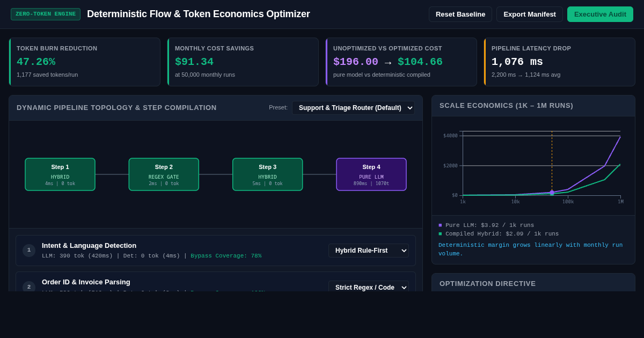This screenshot has height=338, width=644.
Task: Click the ZERO-TOKEN ENGINE badge
Action: [x=46, y=14]
